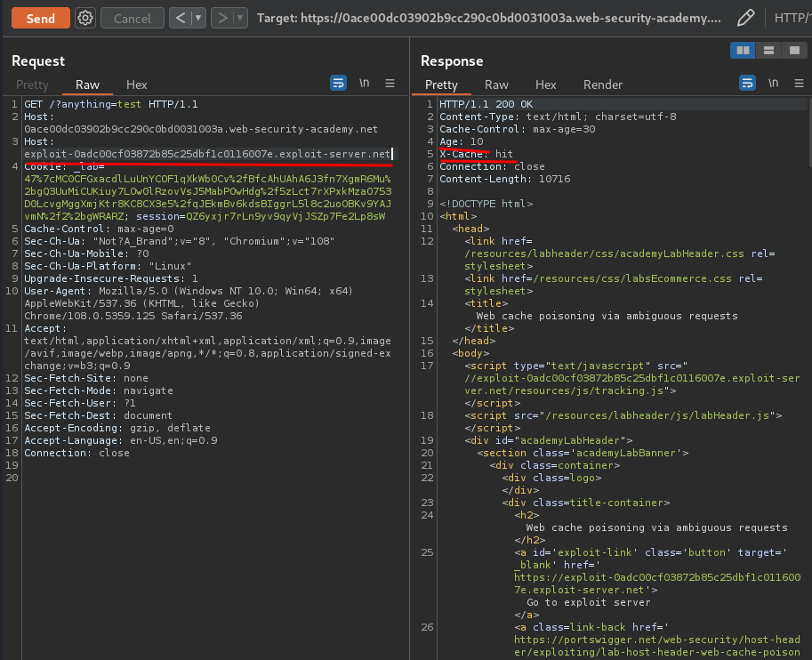Click the Cache-Control: max-age=30 response header
Screen dimensions: 812x660
coord(518,129)
